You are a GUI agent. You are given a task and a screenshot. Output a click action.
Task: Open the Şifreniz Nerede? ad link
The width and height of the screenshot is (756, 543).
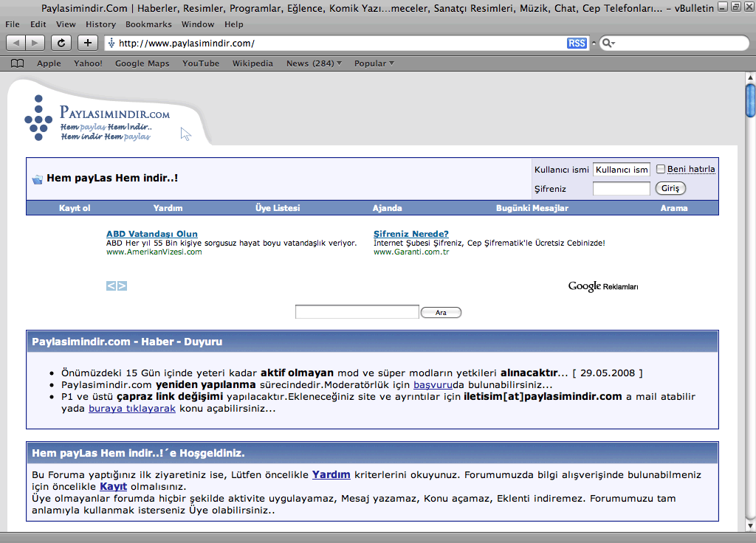point(411,234)
